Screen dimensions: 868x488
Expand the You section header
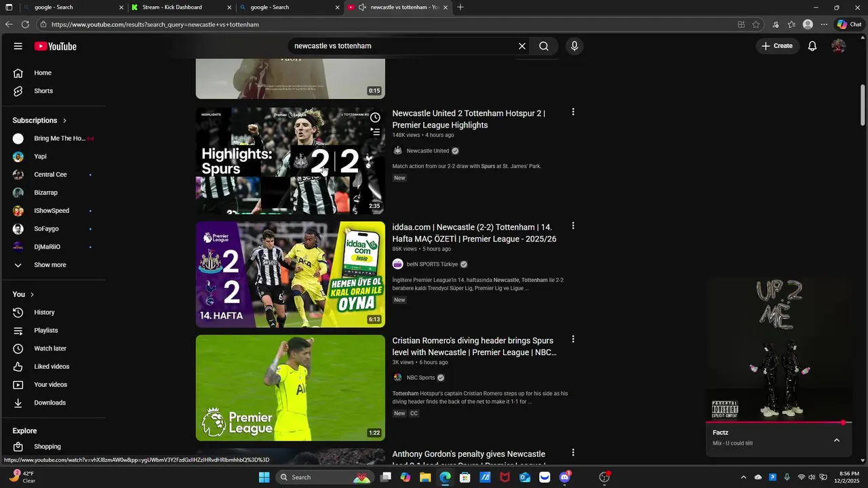pyautogui.click(x=23, y=294)
